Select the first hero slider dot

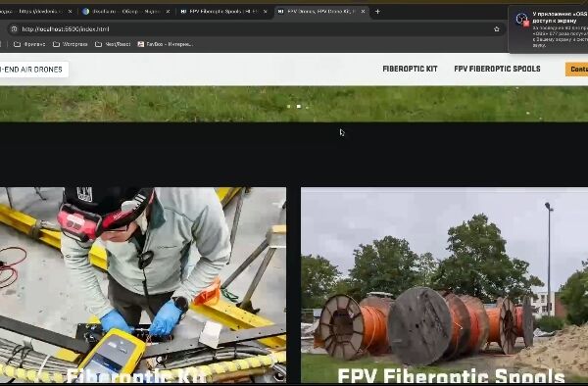288,107
